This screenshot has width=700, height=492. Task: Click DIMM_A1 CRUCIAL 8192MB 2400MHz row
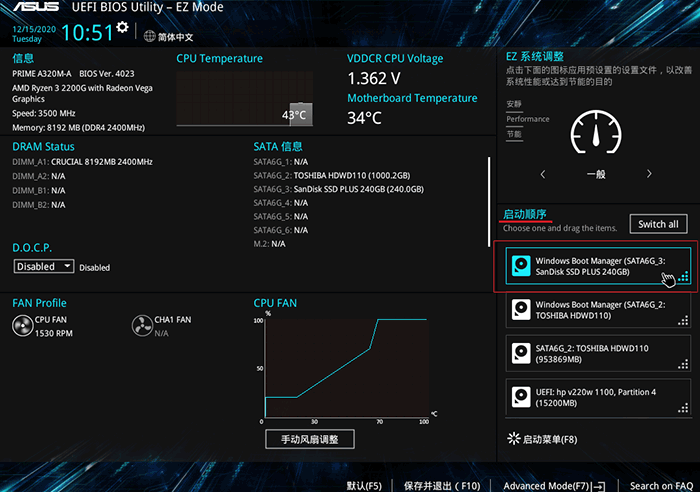pyautogui.click(x=82, y=162)
